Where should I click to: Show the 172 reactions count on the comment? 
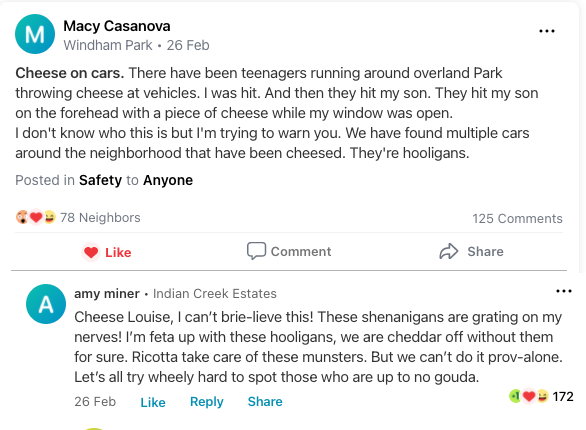563,396
